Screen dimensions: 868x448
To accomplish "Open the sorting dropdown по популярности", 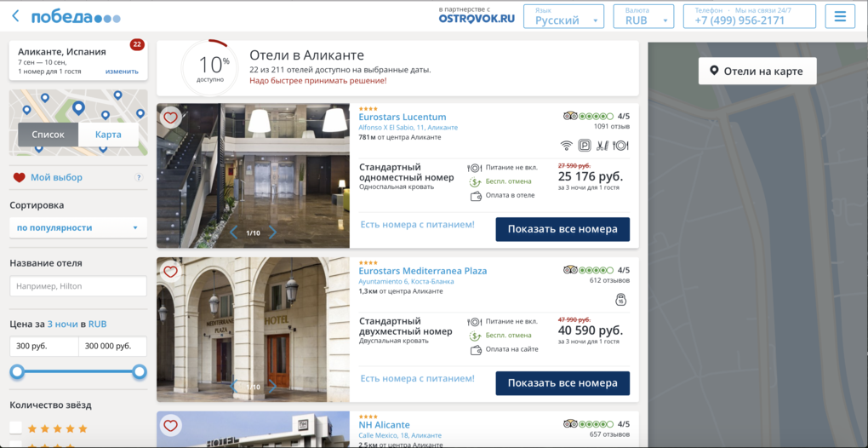I will tap(78, 227).
